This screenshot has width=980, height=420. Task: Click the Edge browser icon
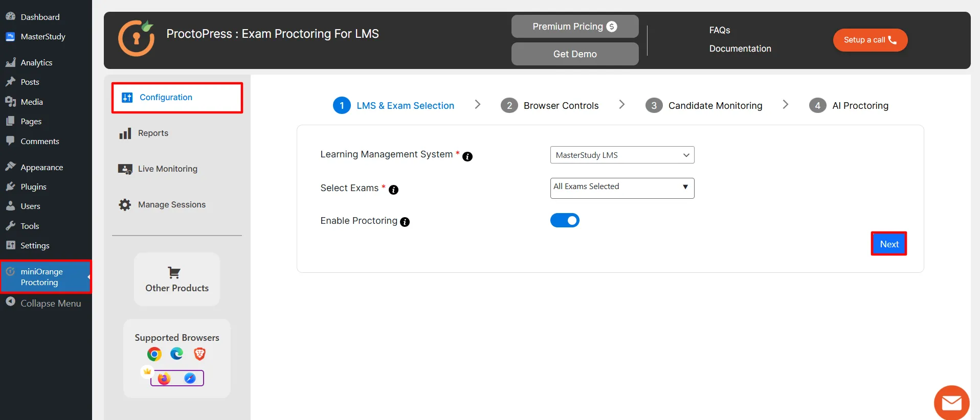(177, 354)
